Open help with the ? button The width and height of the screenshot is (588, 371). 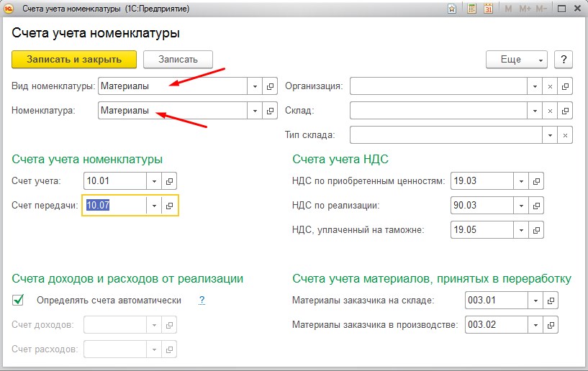pos(564,60)
